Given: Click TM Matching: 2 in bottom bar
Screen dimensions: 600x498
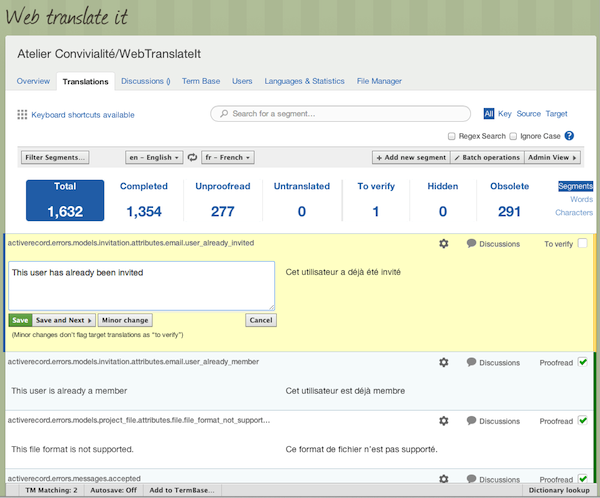Looking at the screenshot, I should pos(51,490).
